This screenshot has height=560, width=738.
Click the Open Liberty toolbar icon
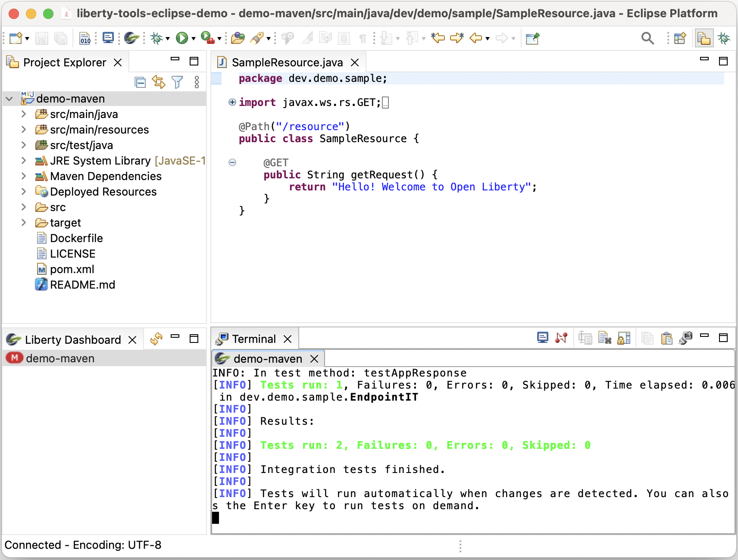(131, 38)
